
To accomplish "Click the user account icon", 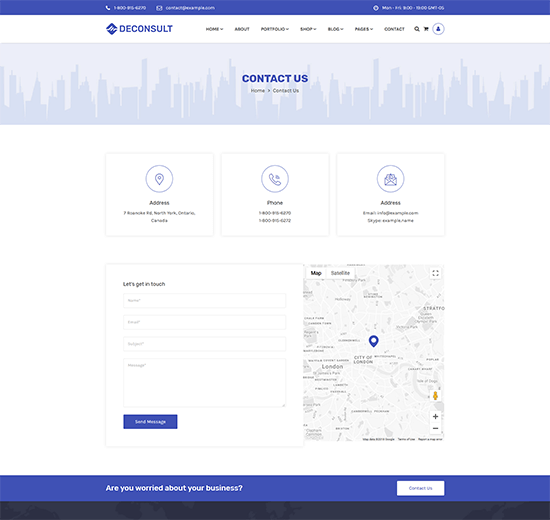I will [x=438, y=29].
